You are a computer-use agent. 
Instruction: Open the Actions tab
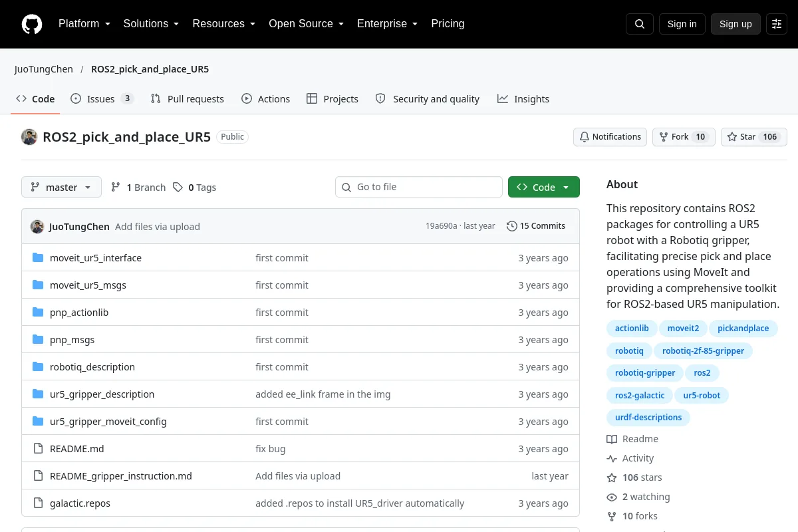[x=266, y=98]
